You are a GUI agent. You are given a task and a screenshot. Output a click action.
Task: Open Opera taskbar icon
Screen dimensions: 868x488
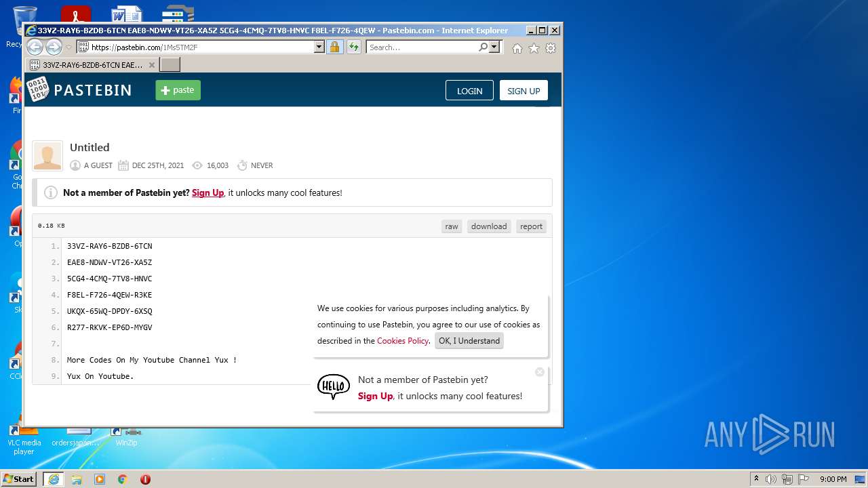pos(145,479)
